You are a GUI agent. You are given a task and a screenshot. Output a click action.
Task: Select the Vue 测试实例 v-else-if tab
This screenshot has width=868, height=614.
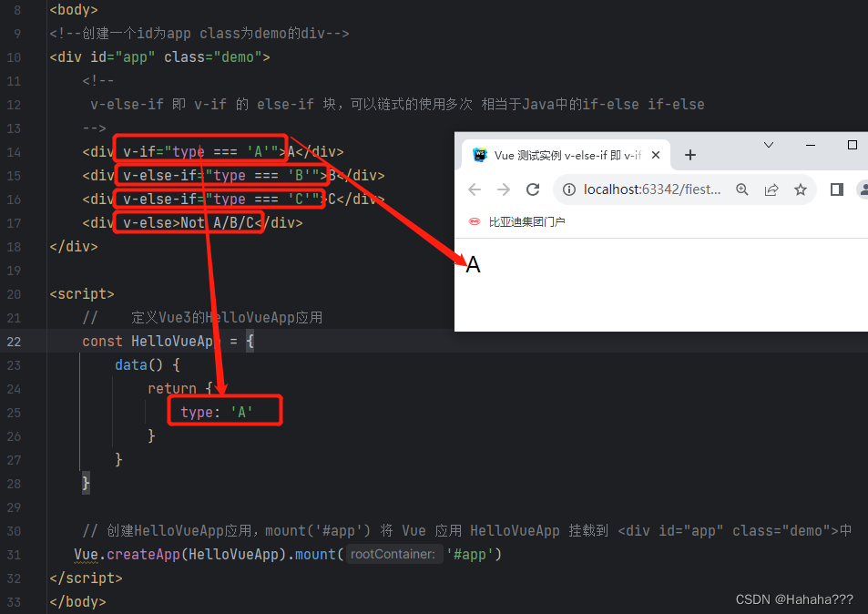(x=566, y=155)
